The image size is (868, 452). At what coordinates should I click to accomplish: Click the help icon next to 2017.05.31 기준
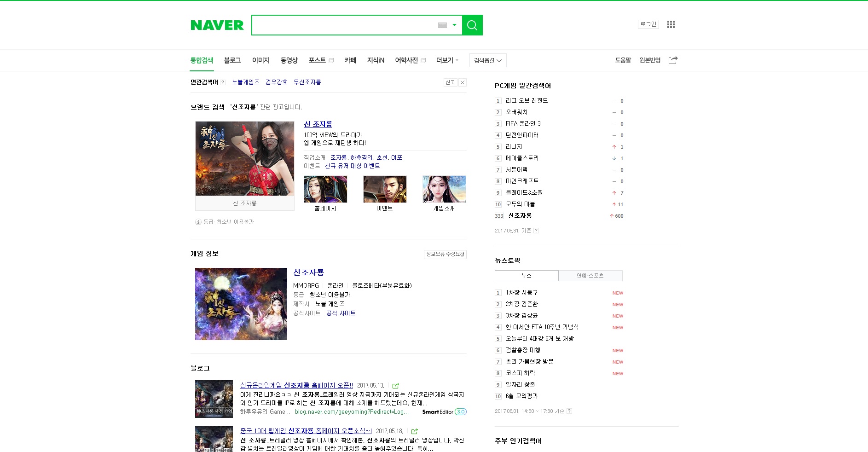(536, 231)
